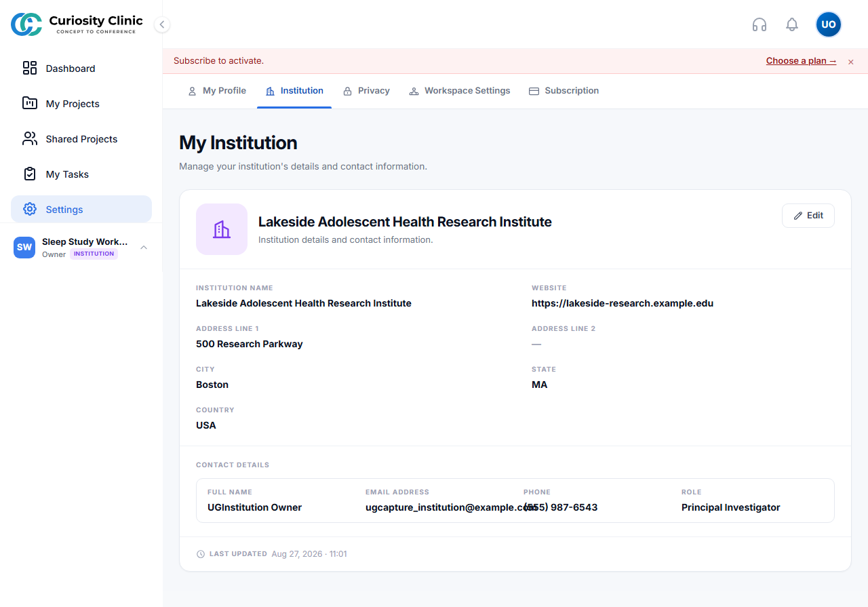Click full name UGInstitution Owner

[x=255, y=507]
